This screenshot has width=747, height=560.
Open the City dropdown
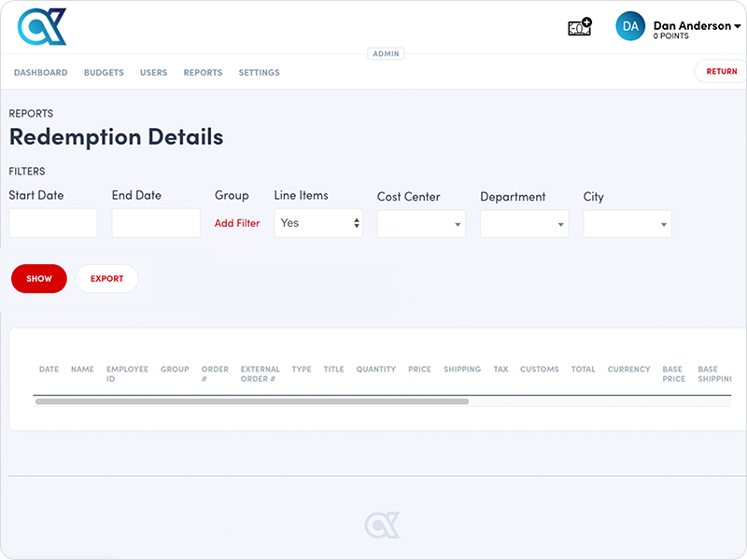(x=627, y=224)
